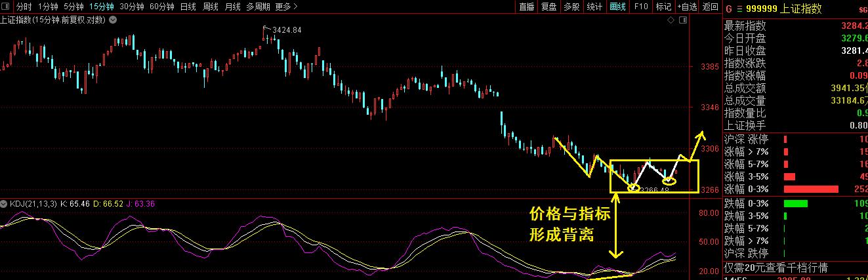Screen dimensions: 868x280
Task: Add to watchlist with +自选
Action: [x=686, y=7]
